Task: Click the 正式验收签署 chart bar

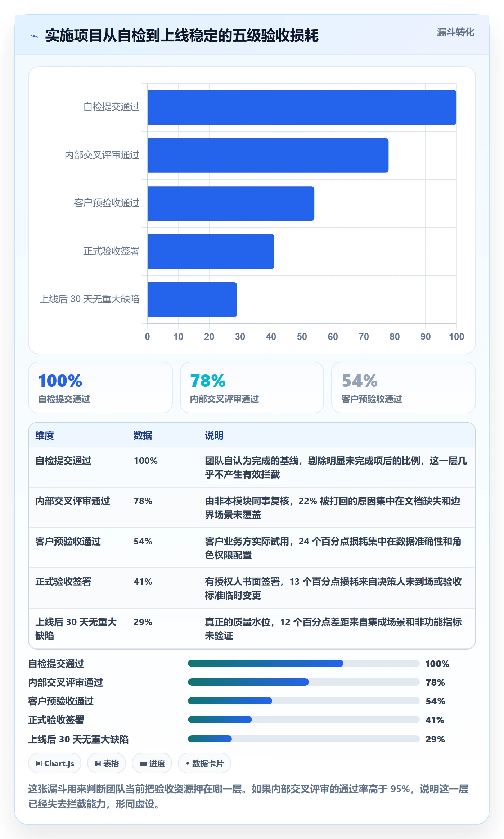Action: [211, 251]
